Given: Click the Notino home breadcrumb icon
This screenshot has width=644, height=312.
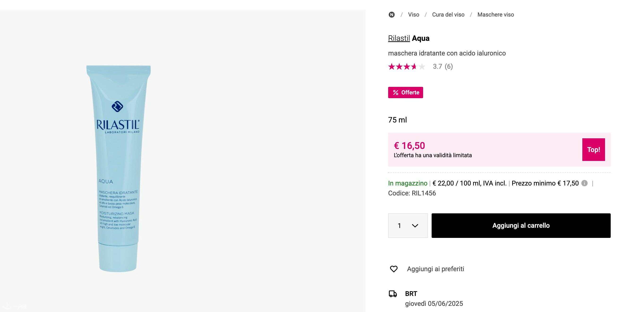Looking at the screenshot, I should (x=391, y=15).
